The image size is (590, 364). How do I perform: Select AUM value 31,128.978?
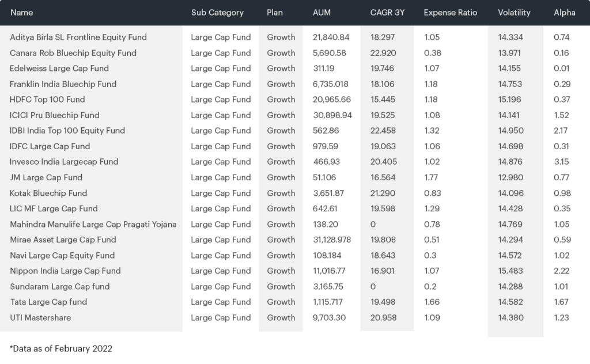(332, 240)
